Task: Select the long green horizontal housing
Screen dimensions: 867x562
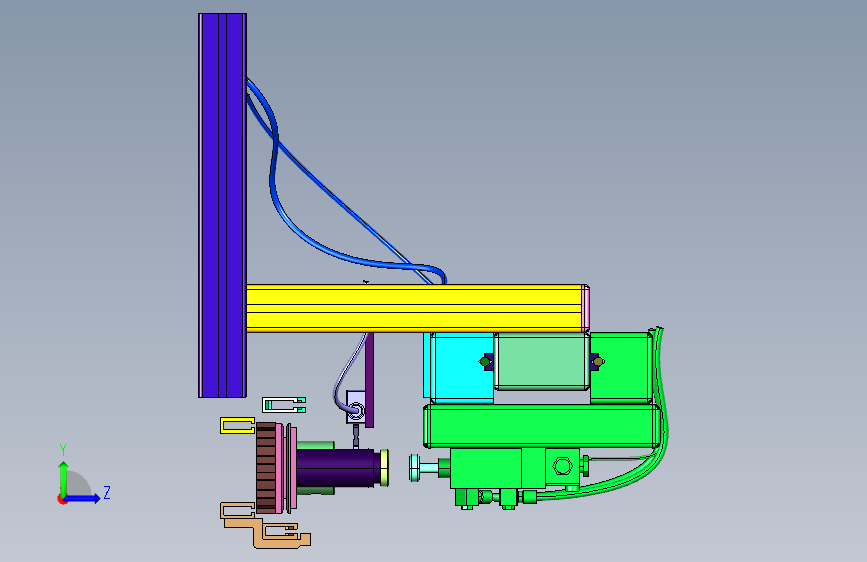Action: tap(542, 426)
